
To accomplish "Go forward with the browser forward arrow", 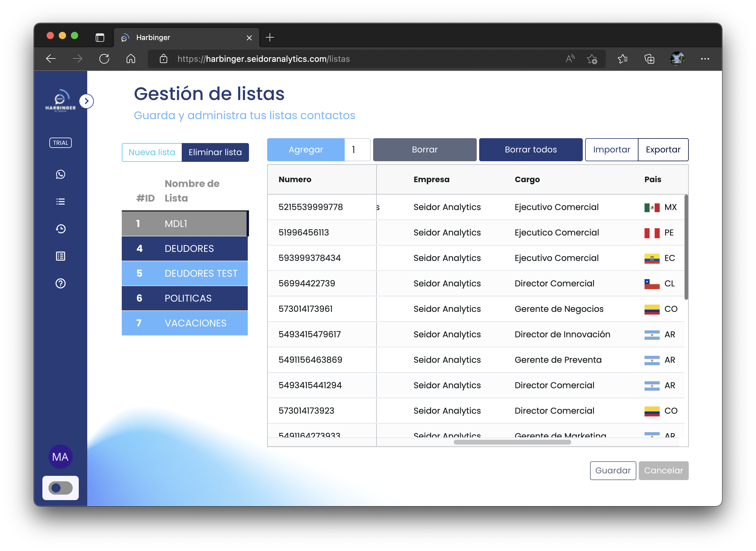I will pos(77,59).
